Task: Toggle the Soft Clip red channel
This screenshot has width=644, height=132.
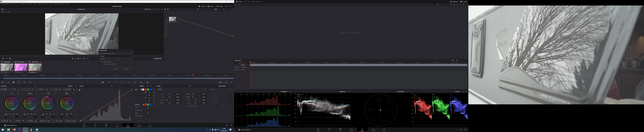Action: click(146, 105)
